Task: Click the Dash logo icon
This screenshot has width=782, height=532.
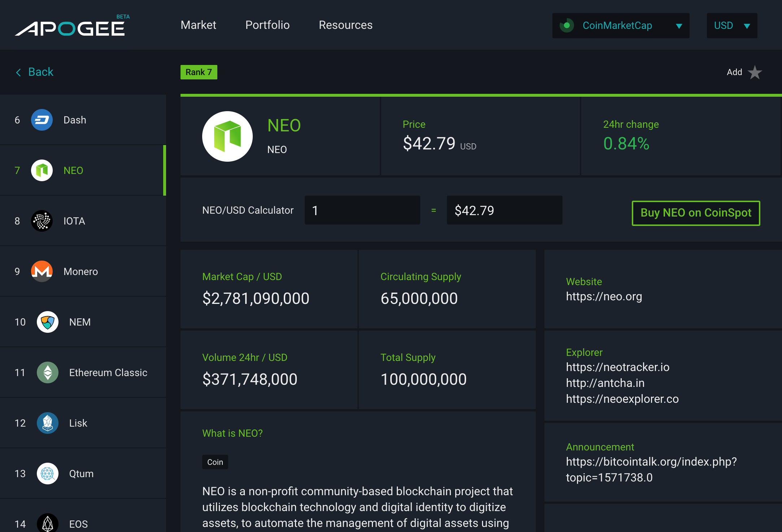Action: [42, 120]
